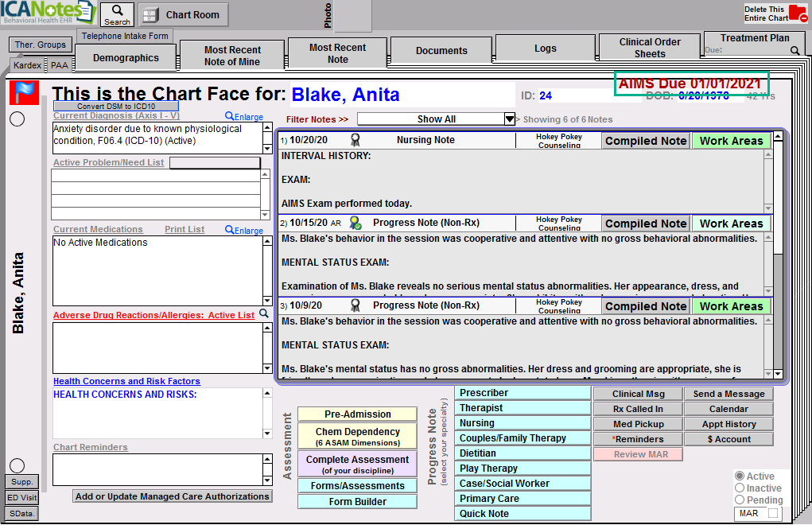Click the Convert DSM to ICD10 button

point(116,106)
